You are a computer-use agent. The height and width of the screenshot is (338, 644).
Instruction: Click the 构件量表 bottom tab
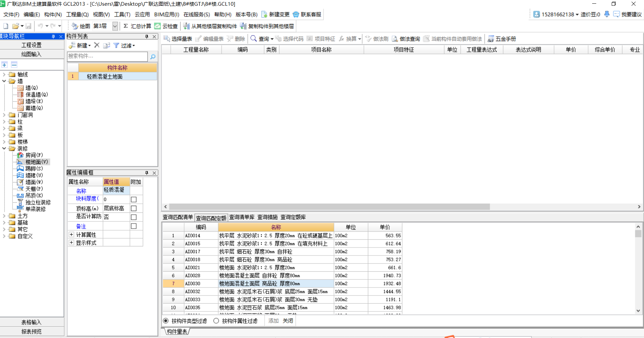tap(177, 332)
